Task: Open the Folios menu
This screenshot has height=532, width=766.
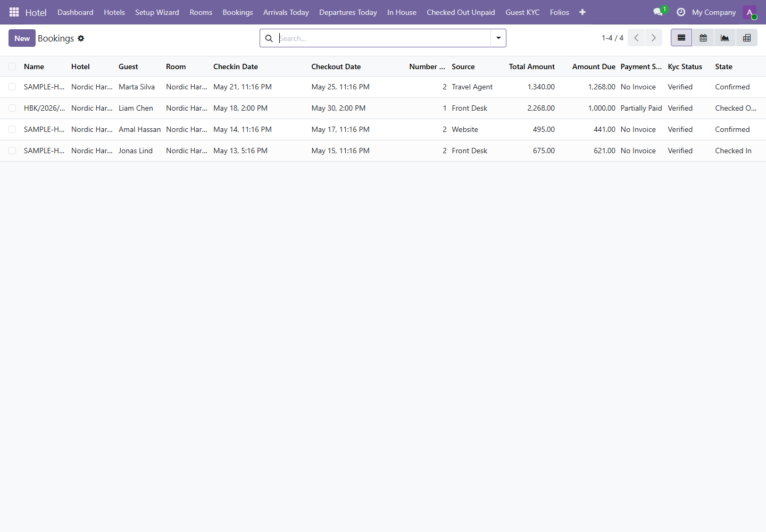Action: coord(560,12)
